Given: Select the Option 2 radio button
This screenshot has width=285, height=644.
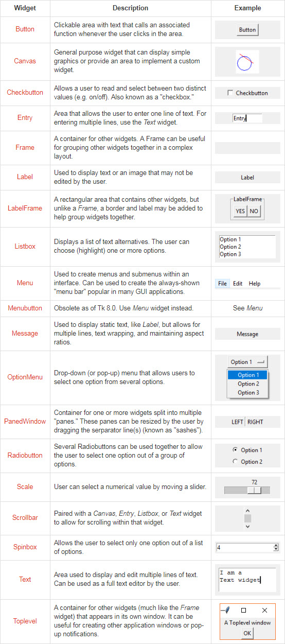Looking at the screenshot, I should pyautogui.click(x=235, y=461).
